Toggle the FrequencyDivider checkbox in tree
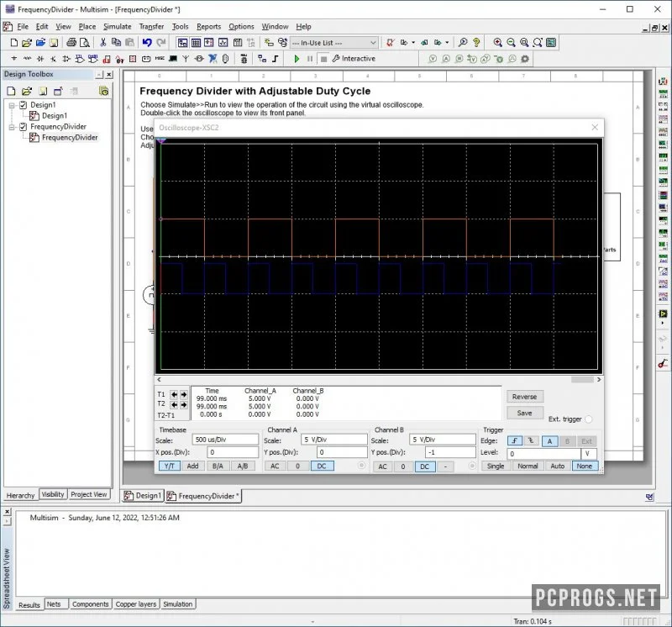The height and width of the screenshot is (627, 672). 24,127
